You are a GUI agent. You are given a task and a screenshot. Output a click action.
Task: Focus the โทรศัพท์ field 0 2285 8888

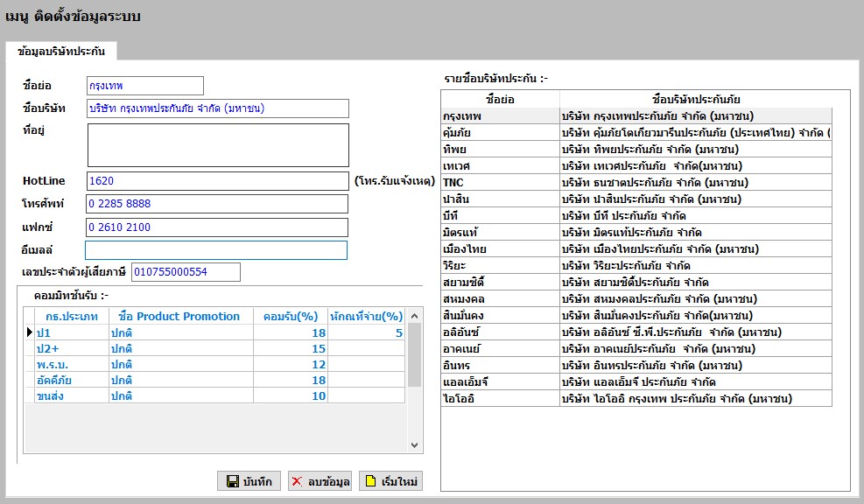pyautogui.click(x=217, y=204)
